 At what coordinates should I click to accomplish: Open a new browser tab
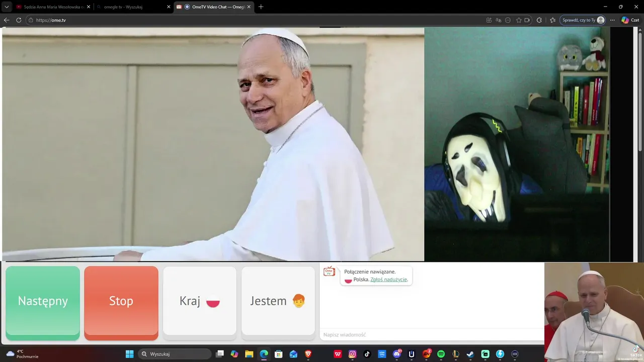tap(261, 7)
